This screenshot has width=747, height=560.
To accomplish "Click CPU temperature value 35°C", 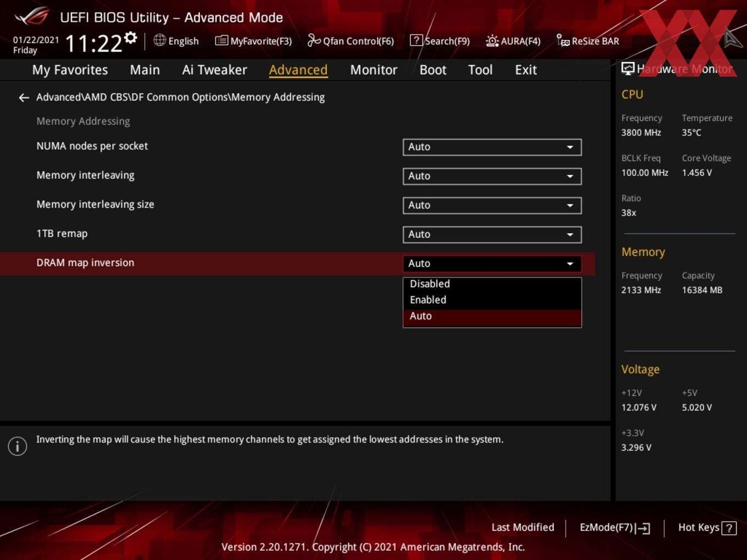I will pyautogui.click(x=692, y=132).
